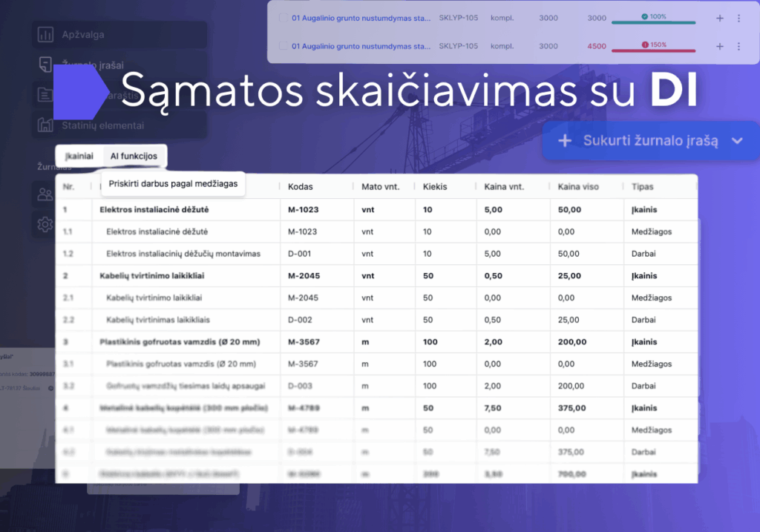Click bold Kaina viso value 200,00

click(x=572, y=342)
